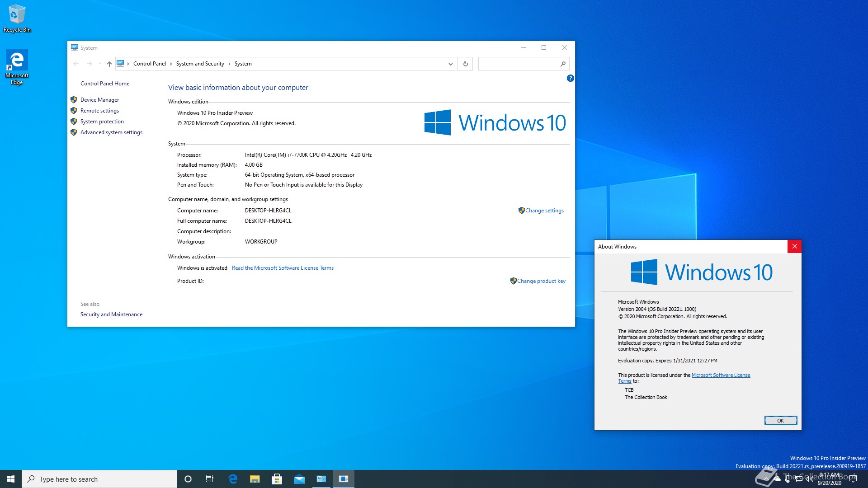Screen dimensions: 868x488
Task: Click the System window title icon
Action: click(75, 47)
